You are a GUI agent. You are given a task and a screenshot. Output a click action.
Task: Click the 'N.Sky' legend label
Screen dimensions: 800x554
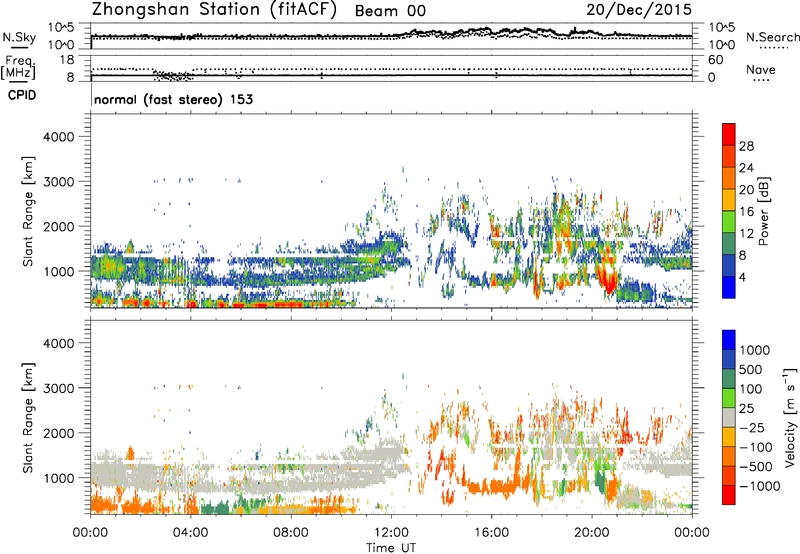pos(19,37)
